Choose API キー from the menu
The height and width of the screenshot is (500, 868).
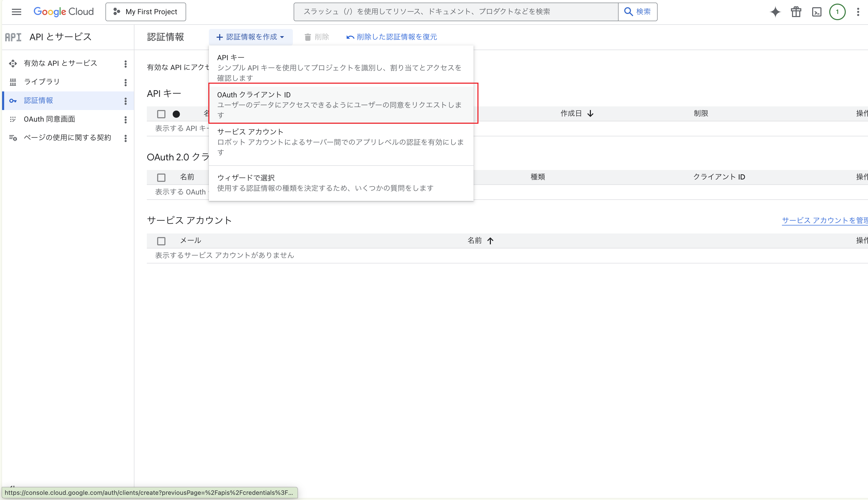[x=341, y=67]
